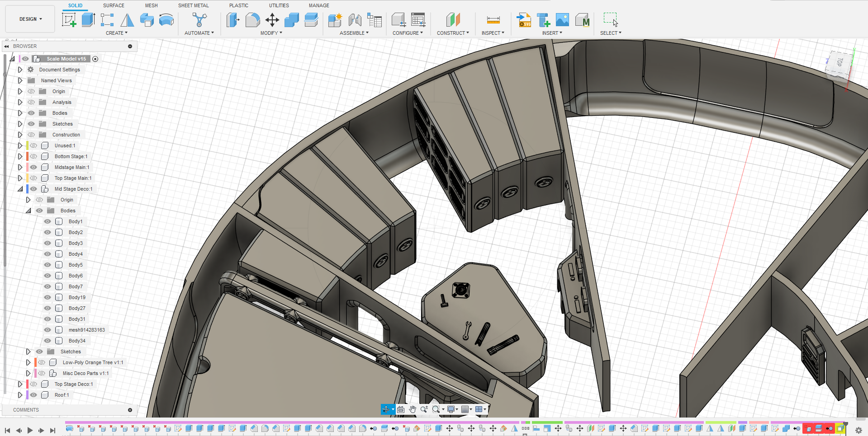Expand Document Settings node
The width and height of the screenshot is (868, 436).
click(x=20, y=70)
